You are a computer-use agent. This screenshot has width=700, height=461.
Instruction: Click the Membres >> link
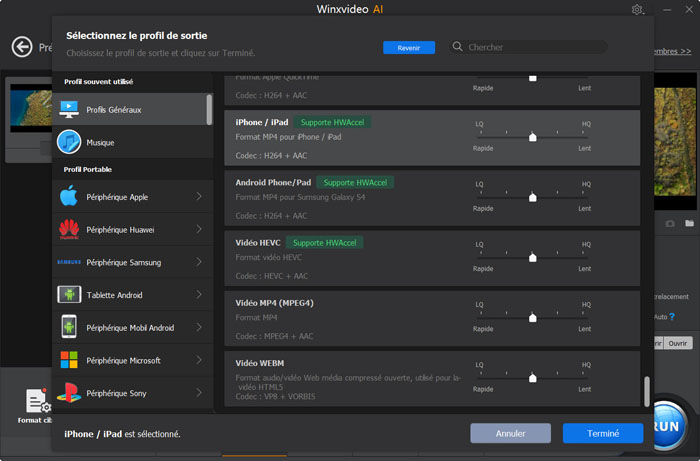[672, 51]
